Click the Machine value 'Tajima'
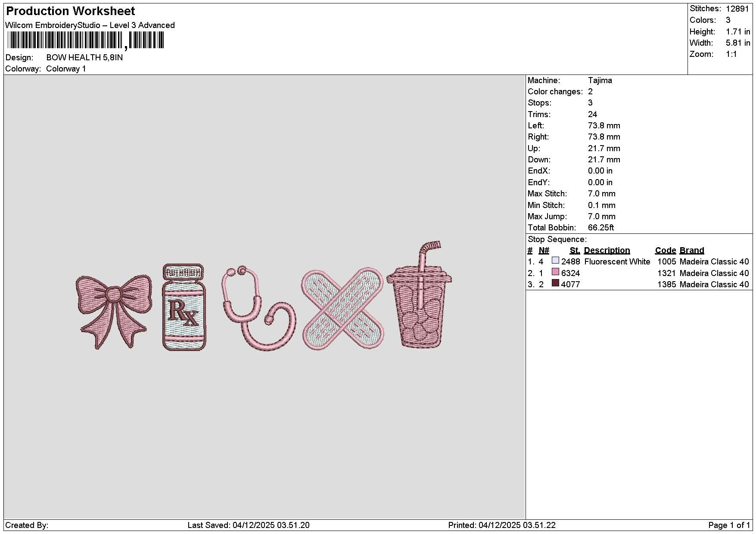 point(600,80)
